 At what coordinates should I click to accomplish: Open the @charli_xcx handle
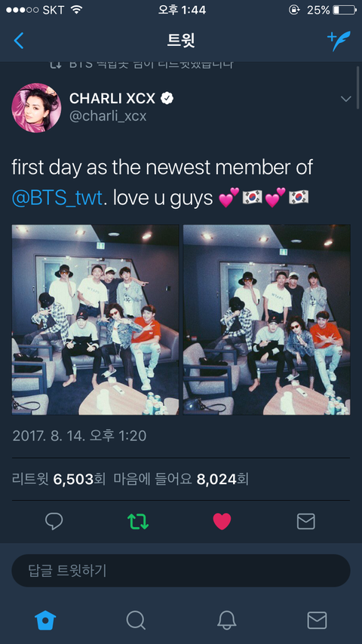click(108, 116)
